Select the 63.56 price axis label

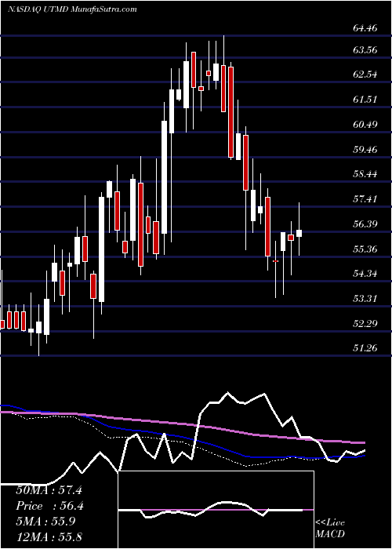(x=365, y=49)
